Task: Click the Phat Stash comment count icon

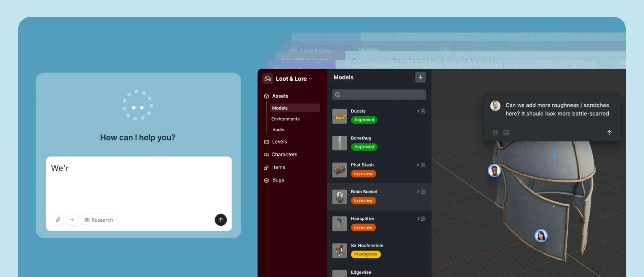Action: pos(423,165)
